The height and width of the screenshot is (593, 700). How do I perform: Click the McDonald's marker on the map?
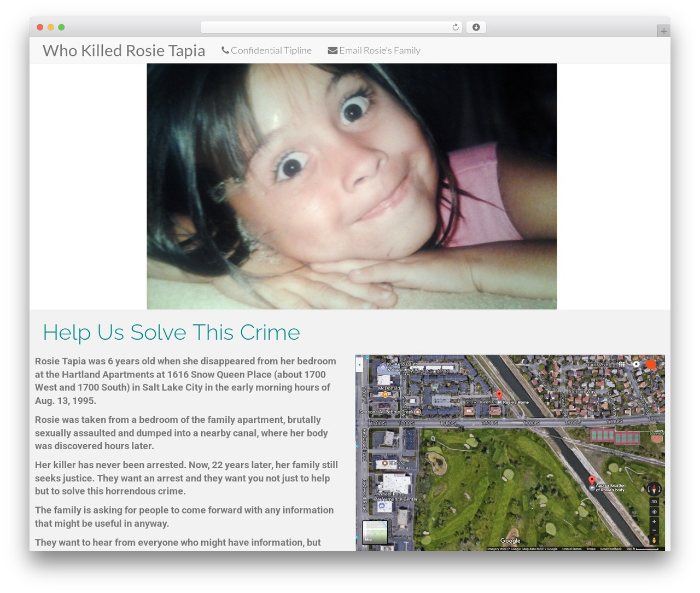385,394
